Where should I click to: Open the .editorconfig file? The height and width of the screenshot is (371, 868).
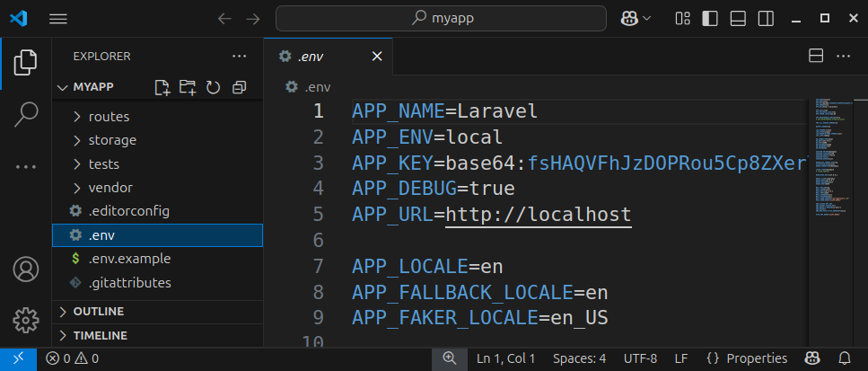(x=157, y=211)
